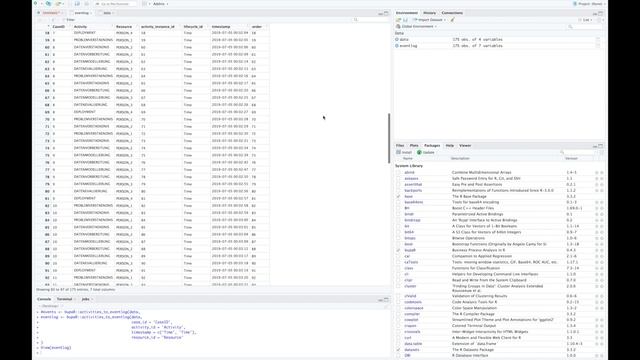
Task: Open the List view dropdown in Environment pane
Action: [x=586, y=20]
